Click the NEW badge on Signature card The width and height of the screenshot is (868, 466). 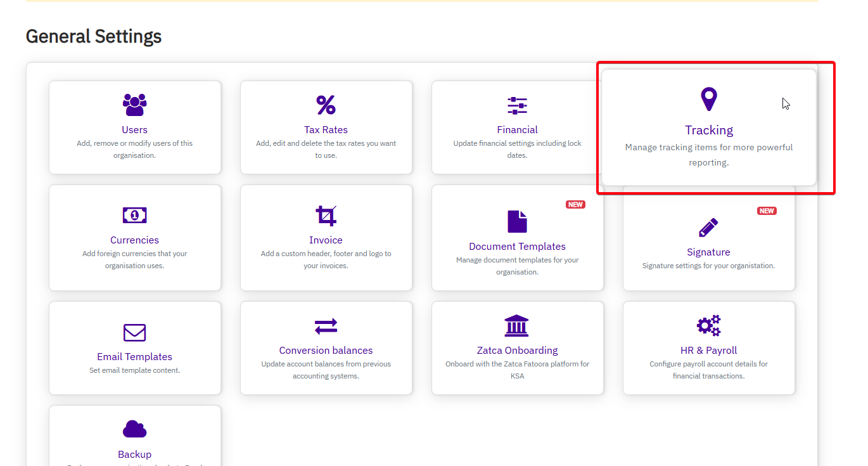tap(767, 211)
